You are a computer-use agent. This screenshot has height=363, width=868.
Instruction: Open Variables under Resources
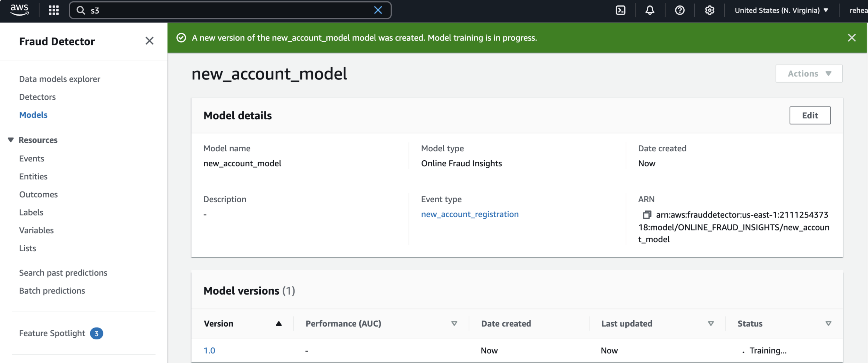36,230
